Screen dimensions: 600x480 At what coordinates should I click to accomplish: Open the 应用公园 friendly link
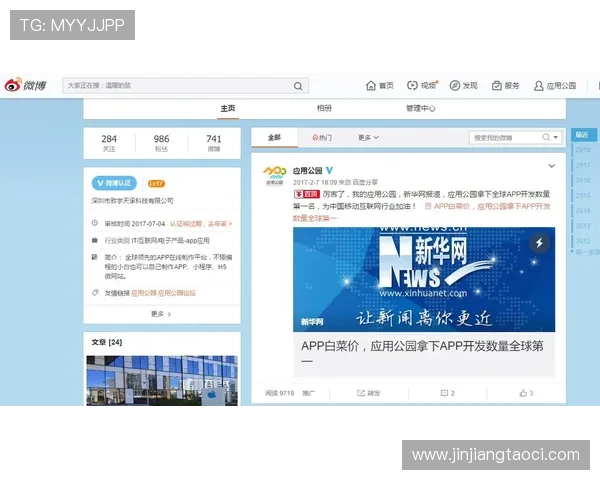(x=144, y=293)
